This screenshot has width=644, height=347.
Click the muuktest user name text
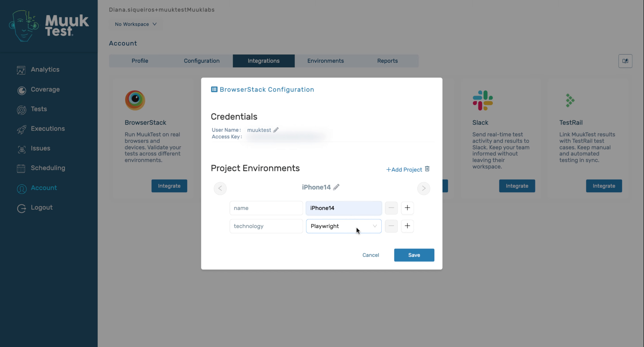259,130
